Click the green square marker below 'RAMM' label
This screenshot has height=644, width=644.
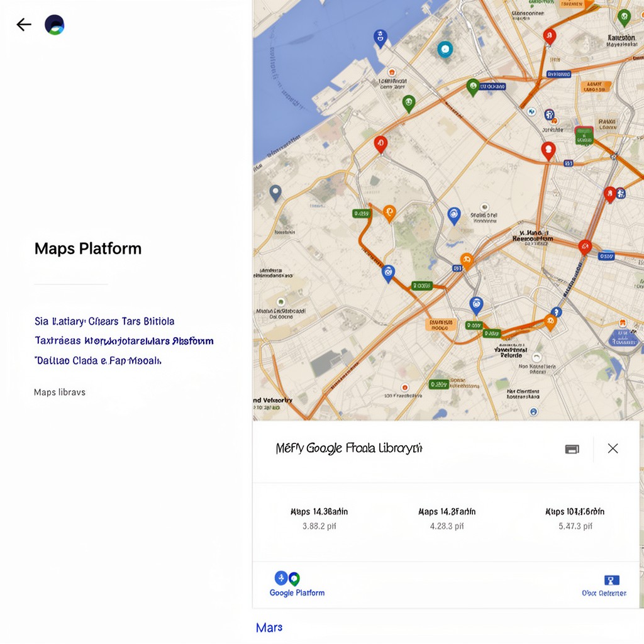click(x=584, y=136)
